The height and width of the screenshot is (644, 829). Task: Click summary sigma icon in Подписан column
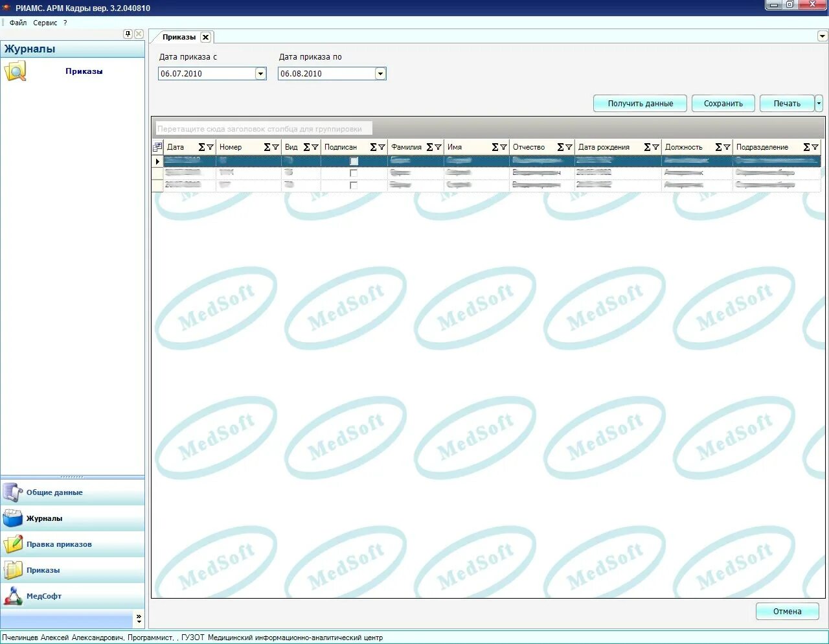pos(373,147)
